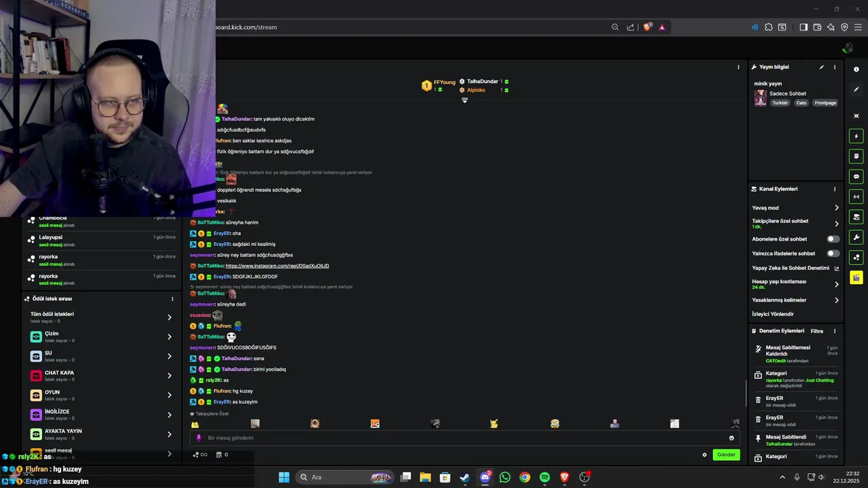This screenshot has width=868, height=488.
Task: Open the emoji picker in message box
Action: tap(731, 438)
